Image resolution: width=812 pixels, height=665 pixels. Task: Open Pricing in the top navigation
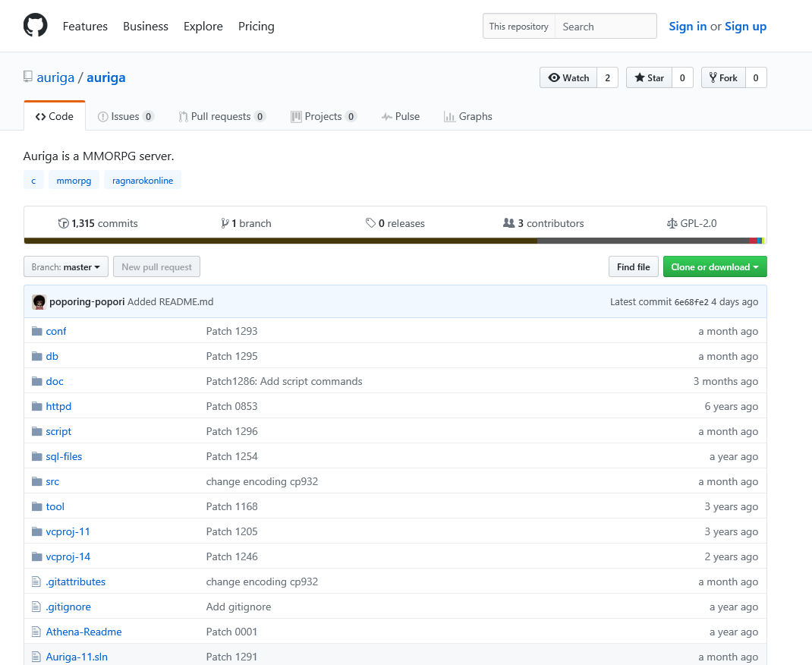(257, 27)
